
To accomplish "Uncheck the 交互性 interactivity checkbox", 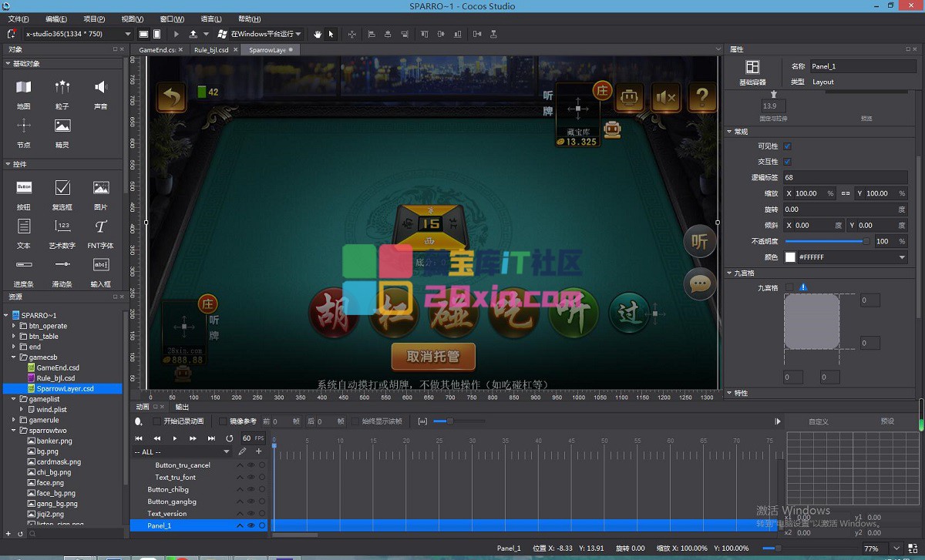I will click(x=787, y=162).
